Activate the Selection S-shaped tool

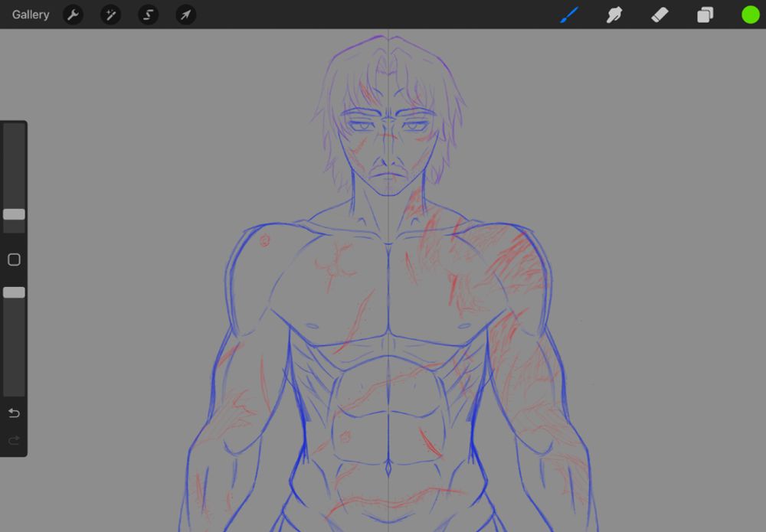click(148, 15)
